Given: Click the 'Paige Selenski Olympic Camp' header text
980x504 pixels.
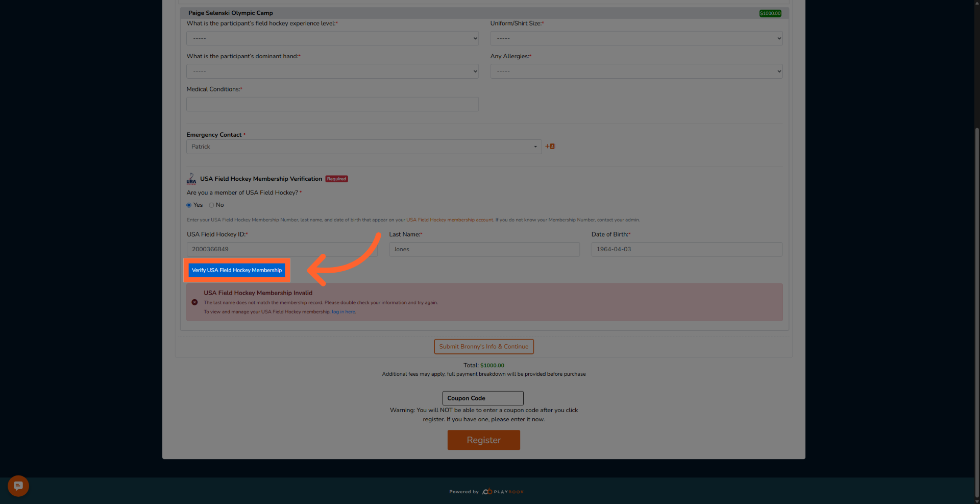Looking at the screenshot, I should click(231, 13).
